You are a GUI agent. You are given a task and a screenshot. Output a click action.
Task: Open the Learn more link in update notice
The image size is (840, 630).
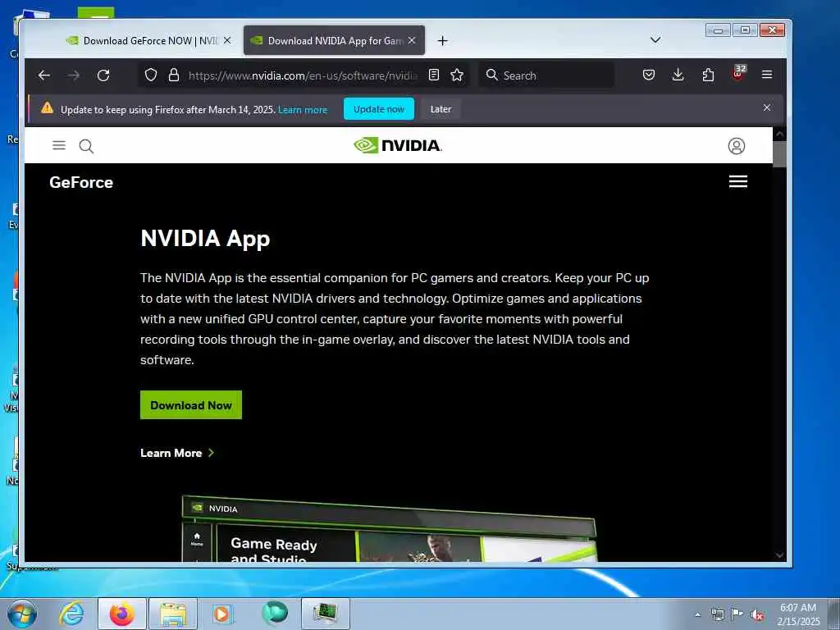point(303,110)
